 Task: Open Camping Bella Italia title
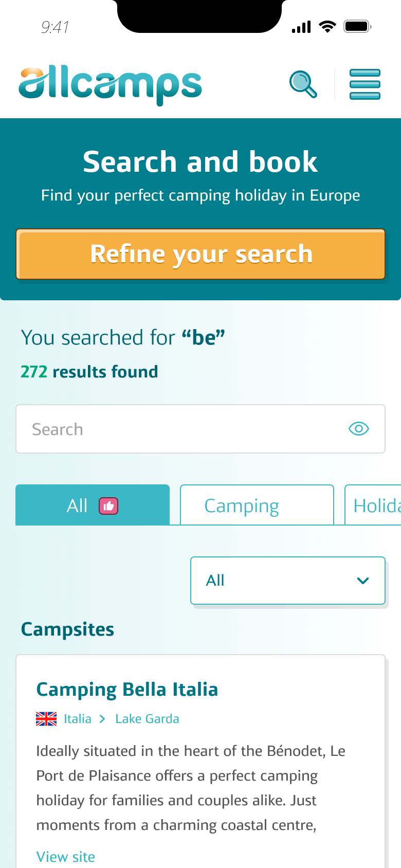(127, 690)
